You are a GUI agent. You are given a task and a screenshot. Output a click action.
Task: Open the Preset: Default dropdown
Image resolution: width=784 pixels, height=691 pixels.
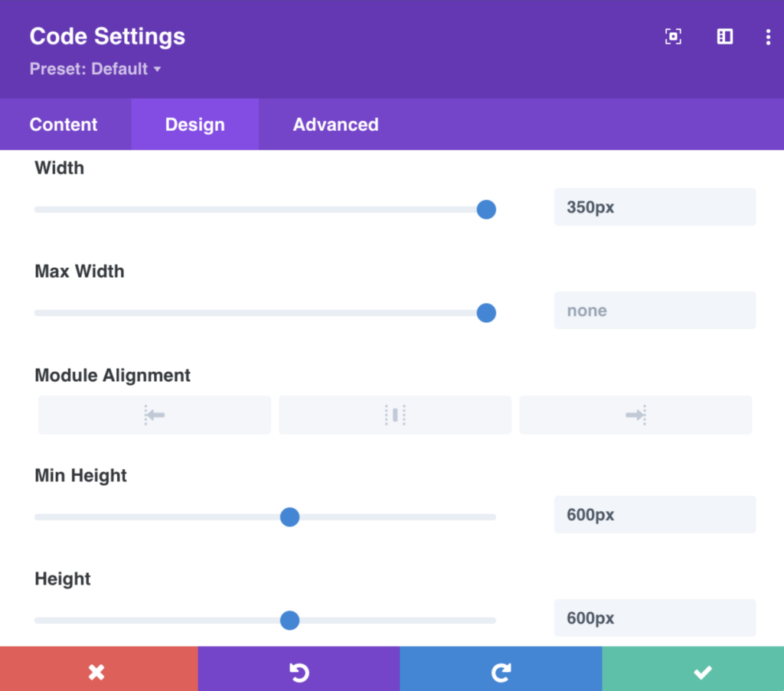[95, 69]
